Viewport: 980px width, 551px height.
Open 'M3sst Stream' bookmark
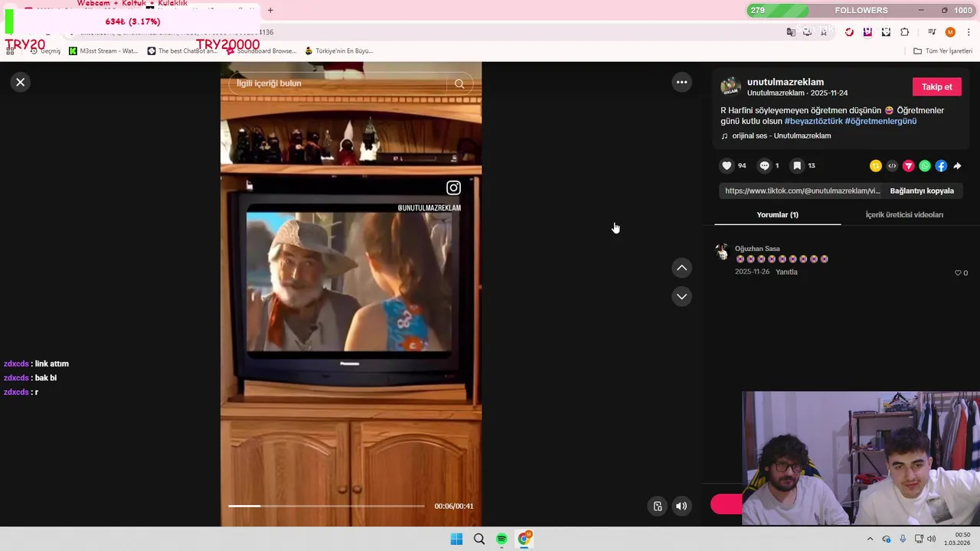[103, 51]
